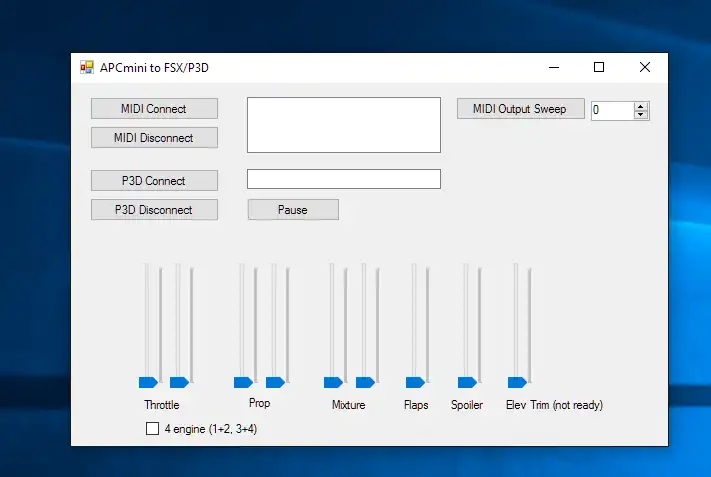This screenshot has width=711, height=477.
Task: Click the Prop label
Action: [x=259, y=403]
